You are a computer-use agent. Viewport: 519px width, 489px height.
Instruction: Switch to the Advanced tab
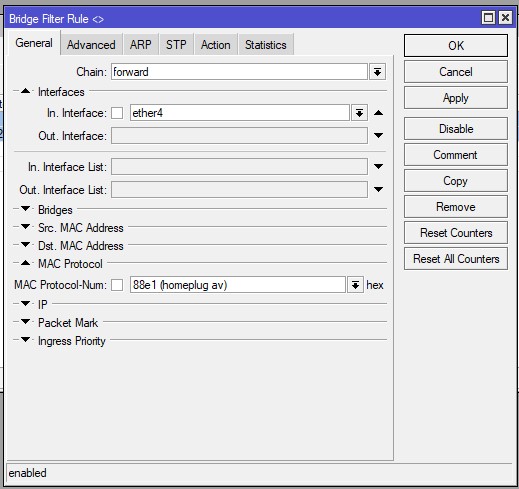click(91, 44)
